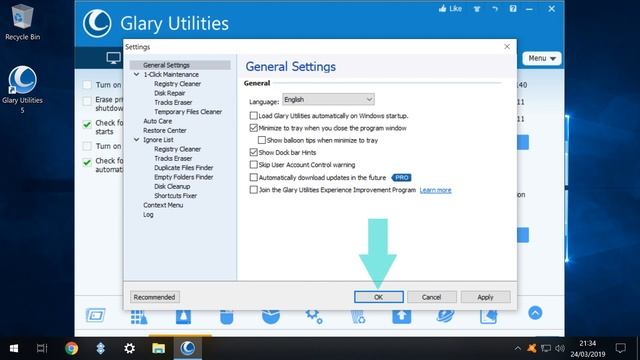
Task: Open the rightmost notepad dock icon
Action: pyautogui.click(x=489, y=316)
